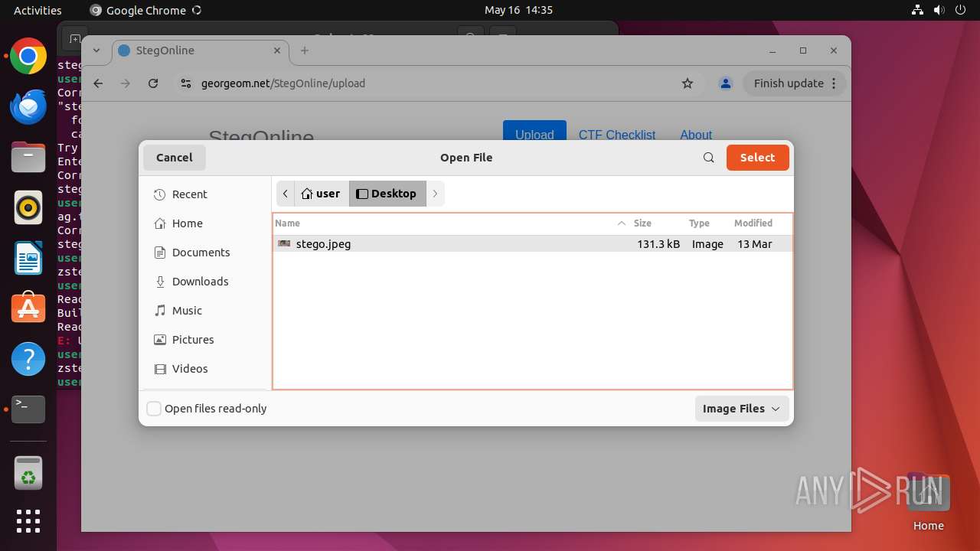
Task: Add a new Chrome tab
Action: 305,51
